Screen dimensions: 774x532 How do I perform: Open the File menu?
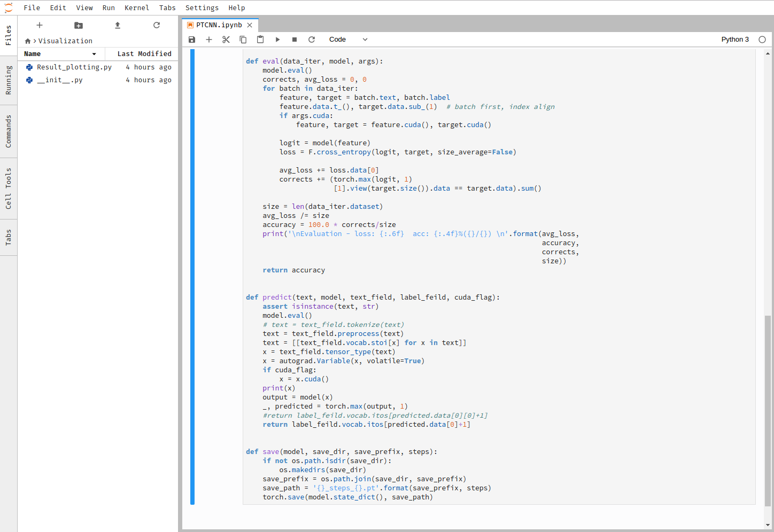[x=32, y=8]
